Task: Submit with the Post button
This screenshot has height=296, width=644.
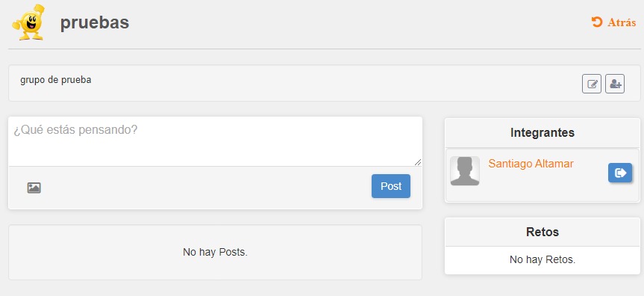Action: [390, 186]
